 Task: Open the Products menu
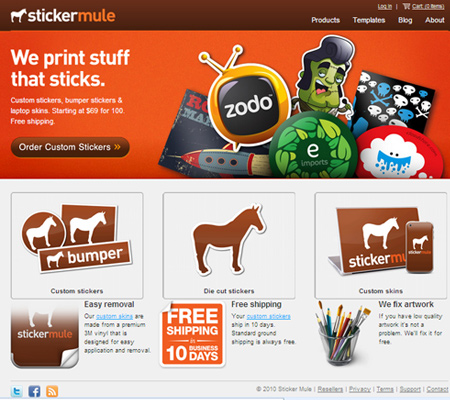tap(325, 20)
